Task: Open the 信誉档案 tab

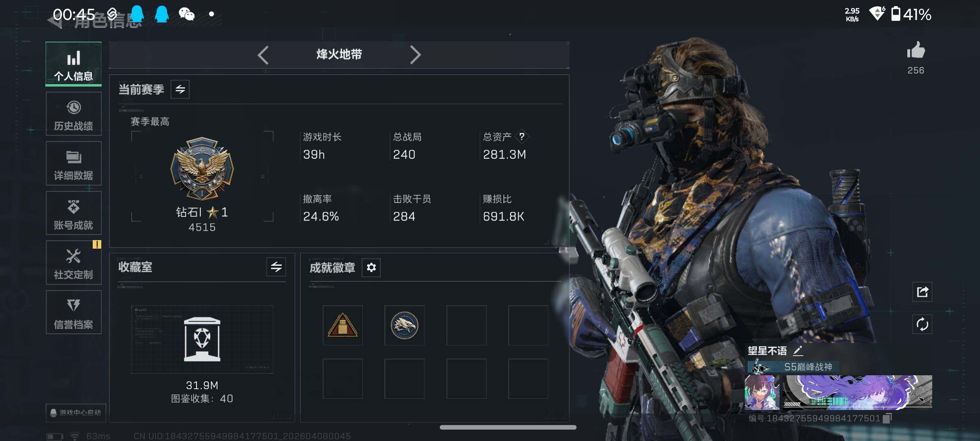Action: 73,312
